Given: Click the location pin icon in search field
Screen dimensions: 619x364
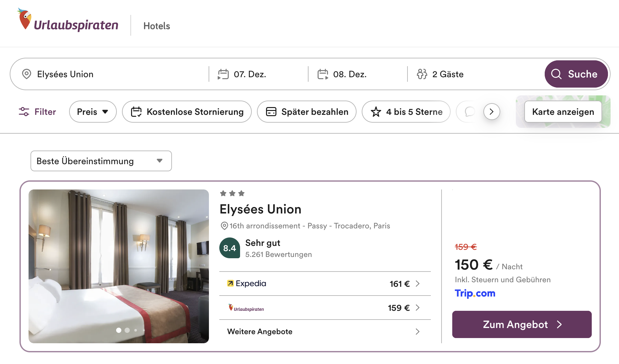Looking at the screenshot, I should click(x=26, y=74).
